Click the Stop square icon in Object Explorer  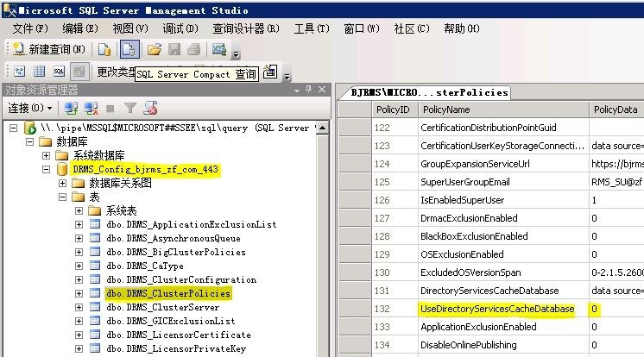110,109
